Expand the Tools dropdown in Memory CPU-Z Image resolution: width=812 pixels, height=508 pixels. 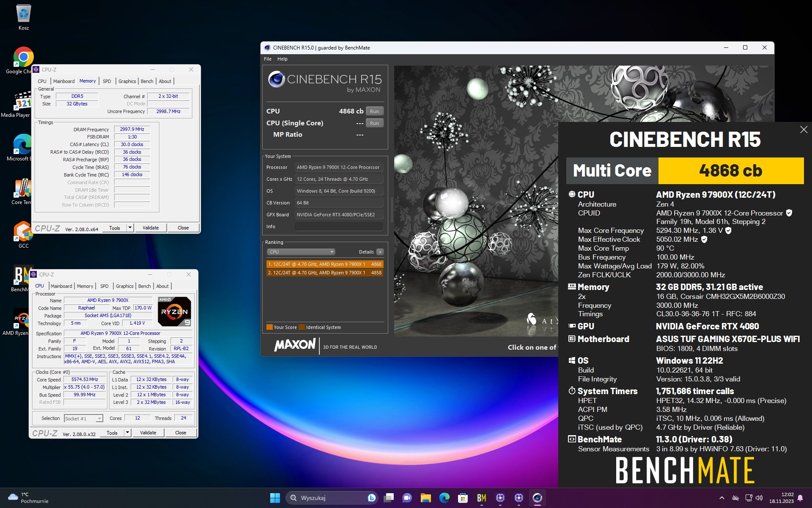click(130, 228)
